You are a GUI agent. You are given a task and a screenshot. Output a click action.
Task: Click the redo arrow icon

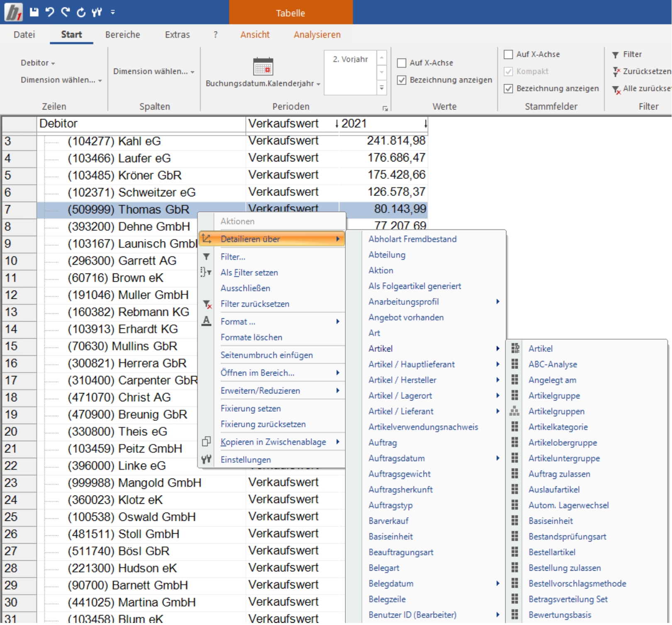pyautogui.click(x=66, y=12)
